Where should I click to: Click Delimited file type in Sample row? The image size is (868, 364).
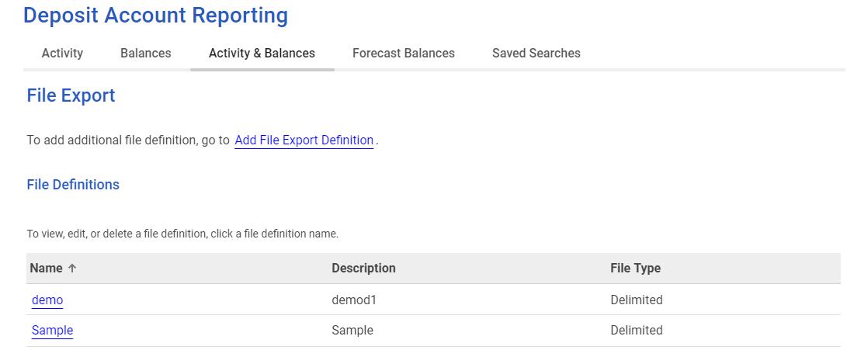636,331
